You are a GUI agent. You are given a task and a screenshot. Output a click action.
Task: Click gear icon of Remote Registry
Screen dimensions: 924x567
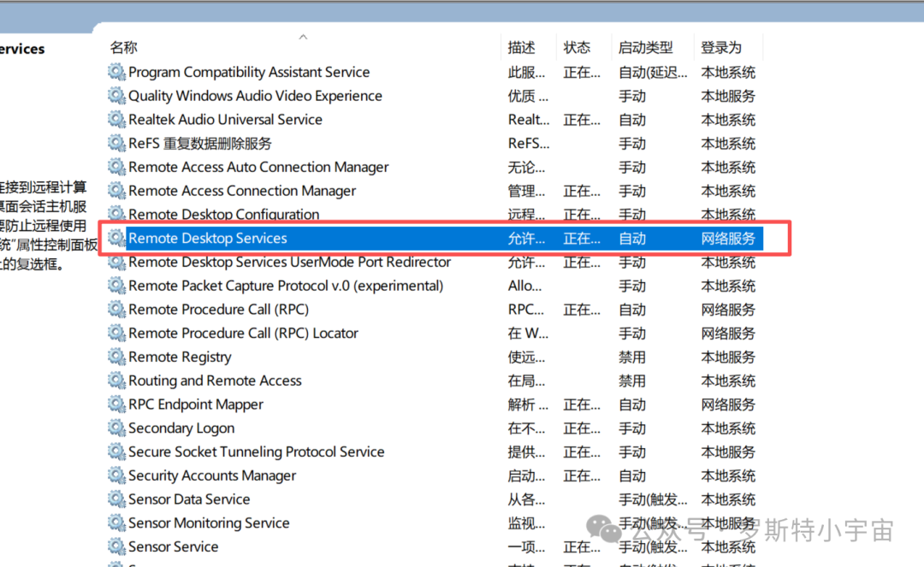116,357
